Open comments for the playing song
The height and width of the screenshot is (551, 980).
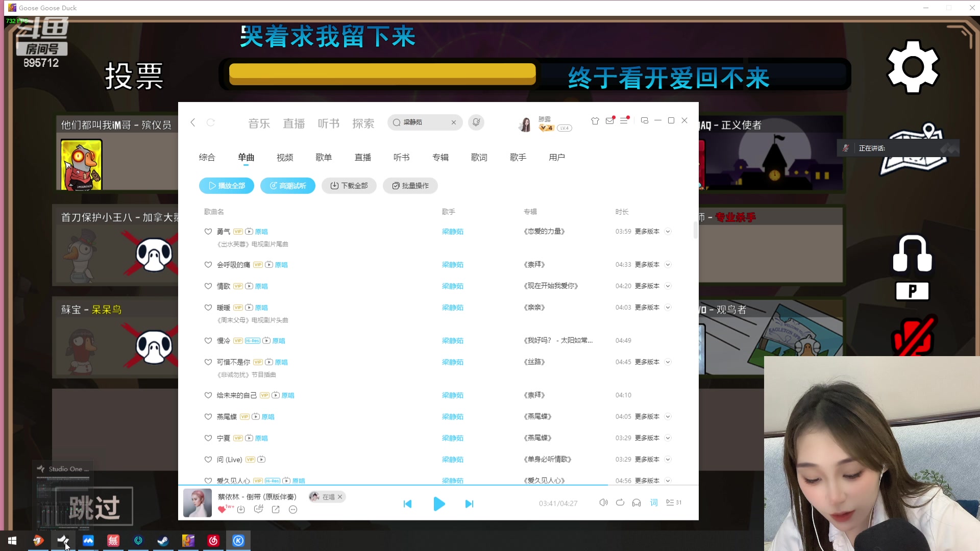point(259,509)
